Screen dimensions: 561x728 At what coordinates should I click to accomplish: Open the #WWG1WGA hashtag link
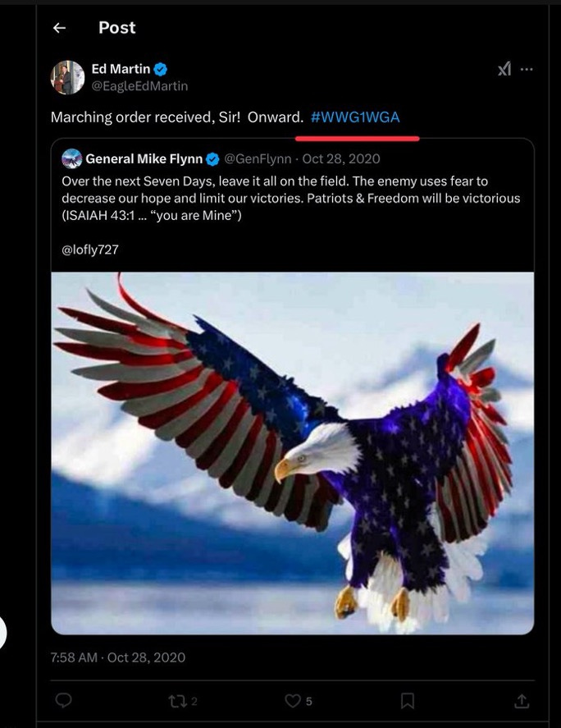(x=355, y=117)
